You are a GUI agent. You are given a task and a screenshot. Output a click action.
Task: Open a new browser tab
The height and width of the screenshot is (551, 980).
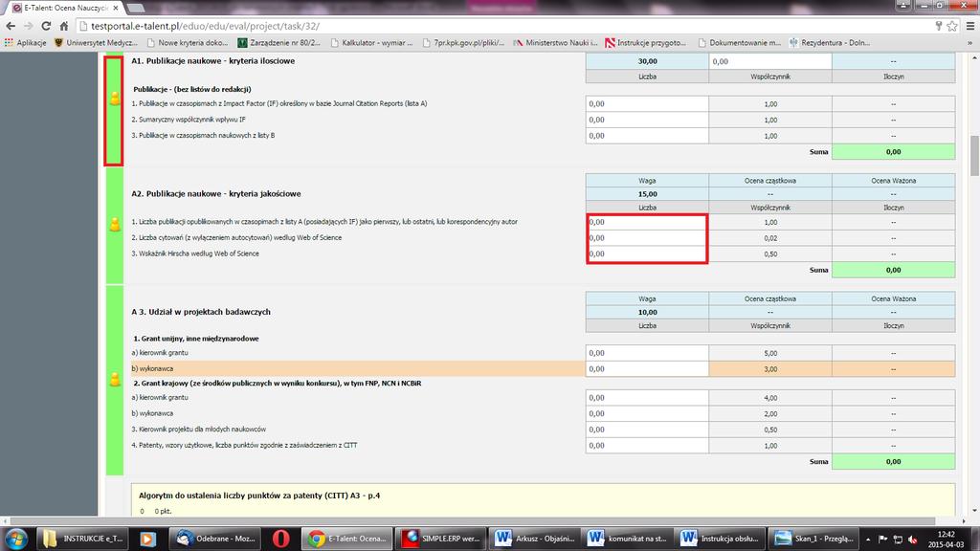[x=135, y=8]
